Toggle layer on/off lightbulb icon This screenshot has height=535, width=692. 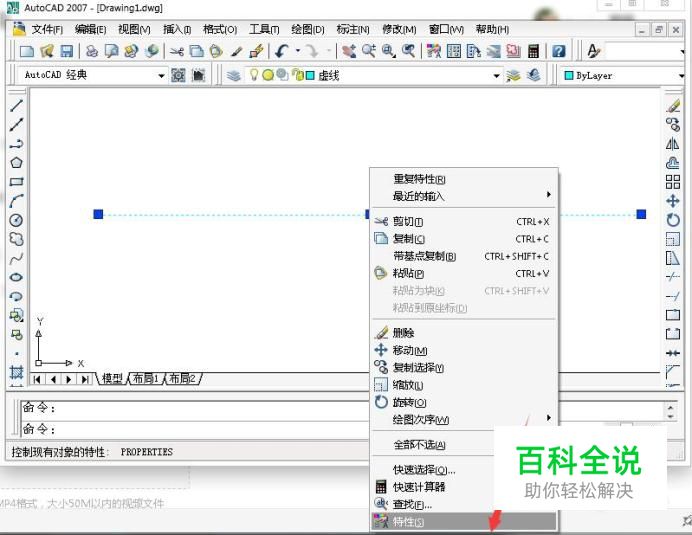(x=254, y=75)
